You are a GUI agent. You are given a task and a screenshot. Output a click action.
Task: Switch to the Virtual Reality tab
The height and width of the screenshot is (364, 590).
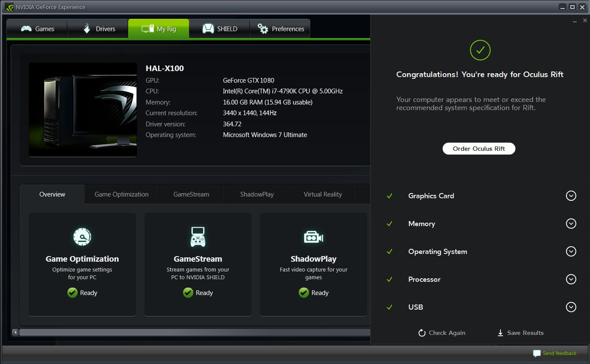[323, 194]
